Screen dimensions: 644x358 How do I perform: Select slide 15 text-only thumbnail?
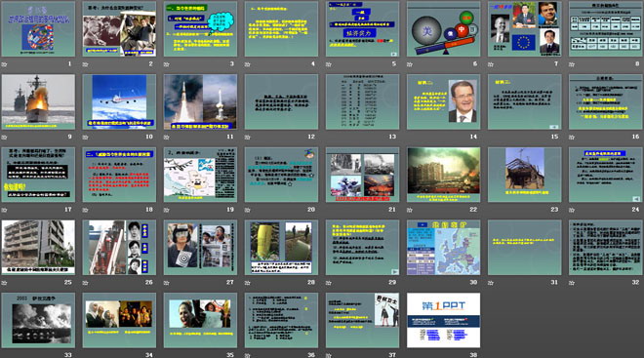click(525, 101)
